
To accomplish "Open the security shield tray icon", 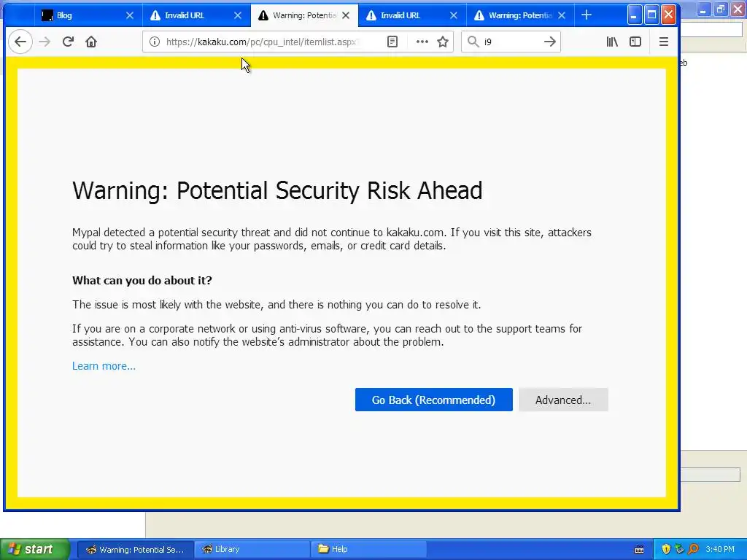I will coord(666,549).
